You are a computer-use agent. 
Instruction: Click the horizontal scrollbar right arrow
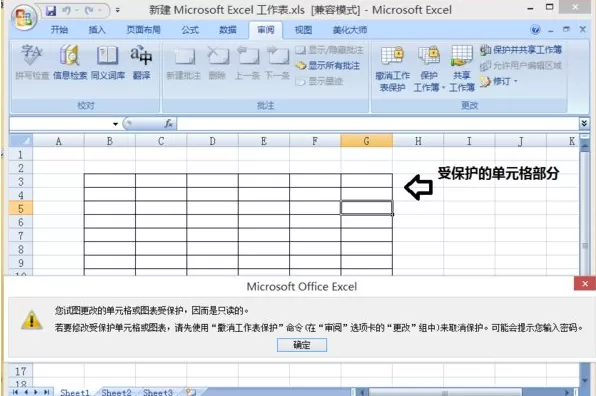click(567, 392)
